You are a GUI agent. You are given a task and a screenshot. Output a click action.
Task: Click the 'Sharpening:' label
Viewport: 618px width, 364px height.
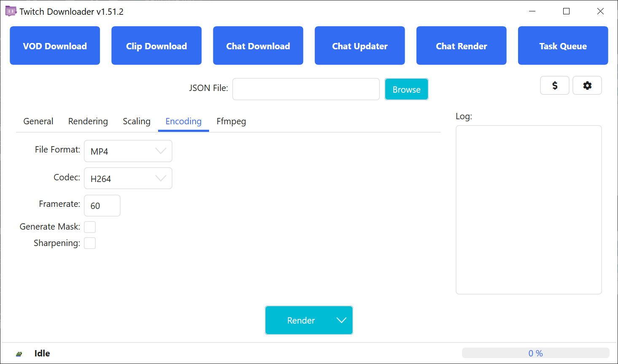coord(57,243)
